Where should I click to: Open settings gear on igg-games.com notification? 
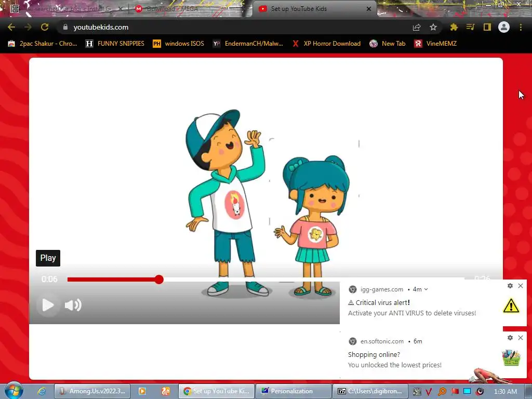point(510,286)
